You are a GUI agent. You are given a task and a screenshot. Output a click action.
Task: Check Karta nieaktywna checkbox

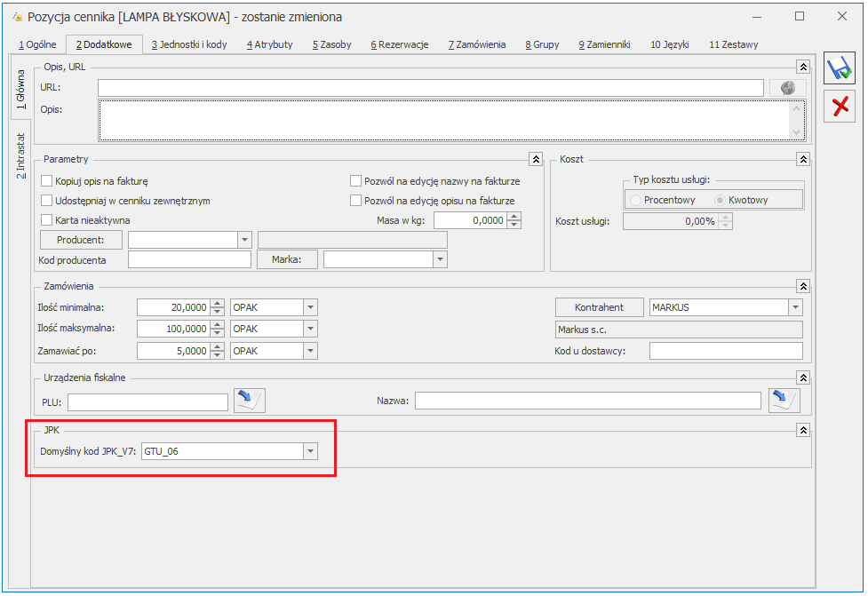click(x=47, y=219)
